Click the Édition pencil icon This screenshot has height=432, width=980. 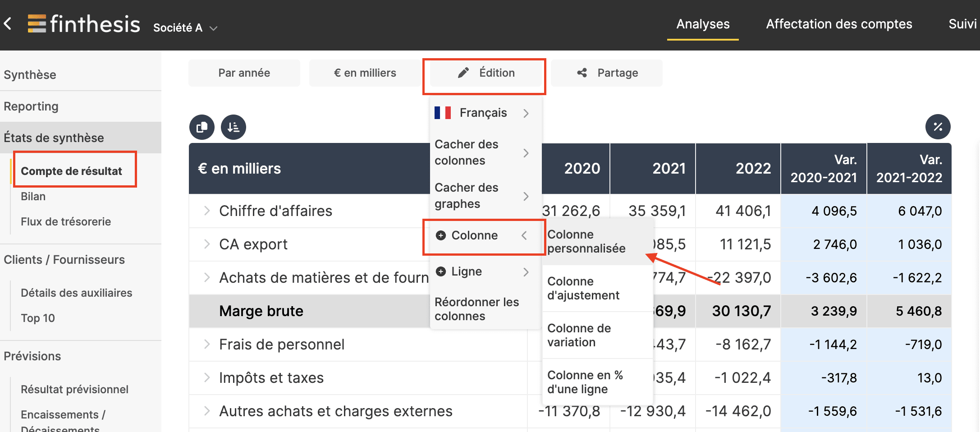(x=463, y=72)
